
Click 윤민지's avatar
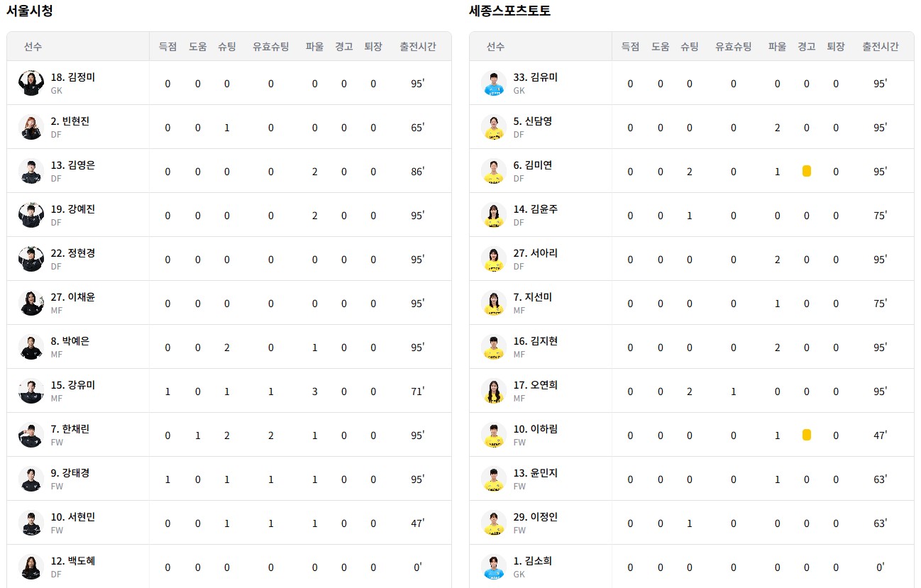pyautogui.click(x=494, y=479)
